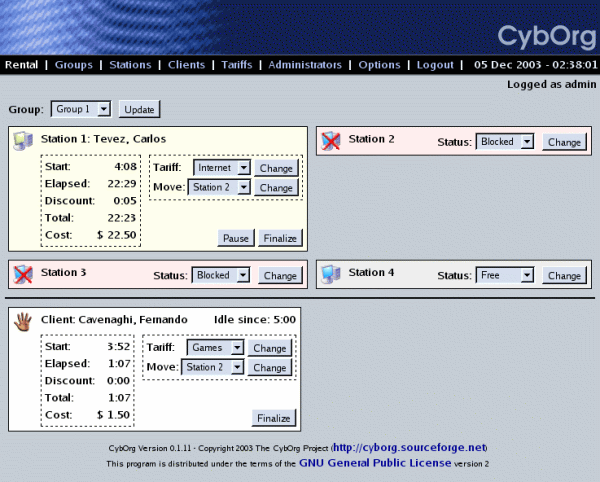Open Station 4 Status Free dropdown
This screenshot has width=600, height=482.
pos(508,275)
